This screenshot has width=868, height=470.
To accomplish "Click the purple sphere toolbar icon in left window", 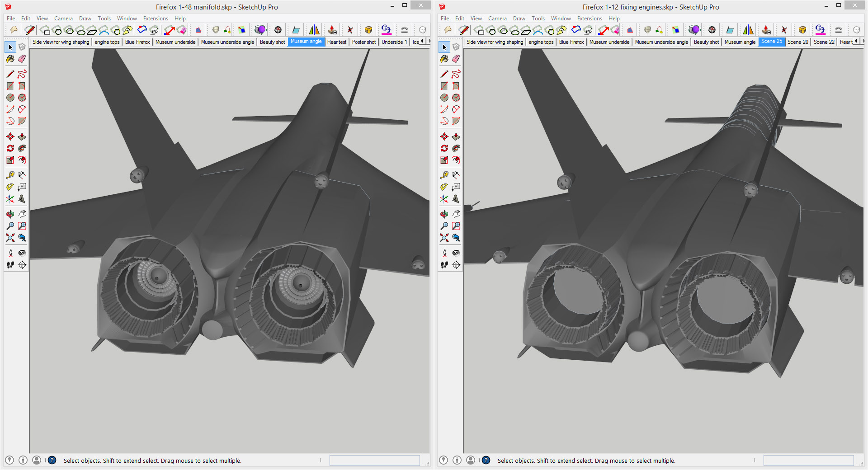I will [260, 30].
